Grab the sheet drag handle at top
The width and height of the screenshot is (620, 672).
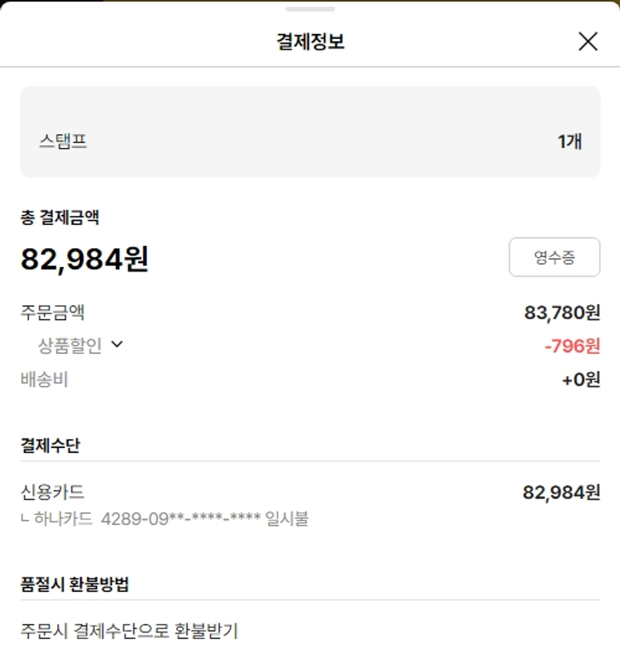point(310,9)
